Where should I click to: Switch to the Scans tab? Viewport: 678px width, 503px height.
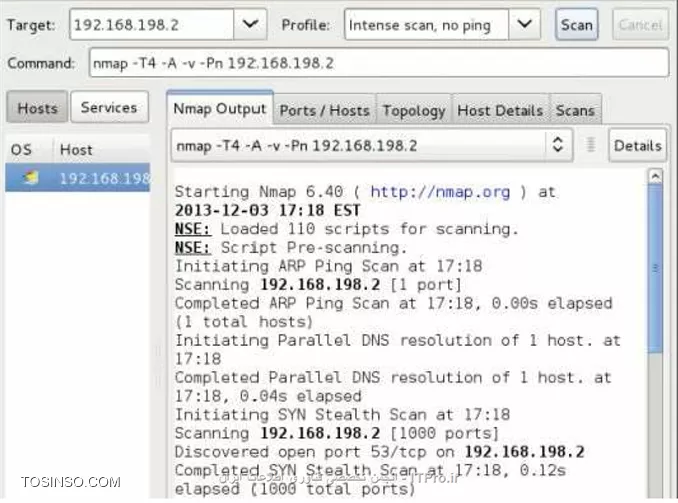(x=575, y=111)
